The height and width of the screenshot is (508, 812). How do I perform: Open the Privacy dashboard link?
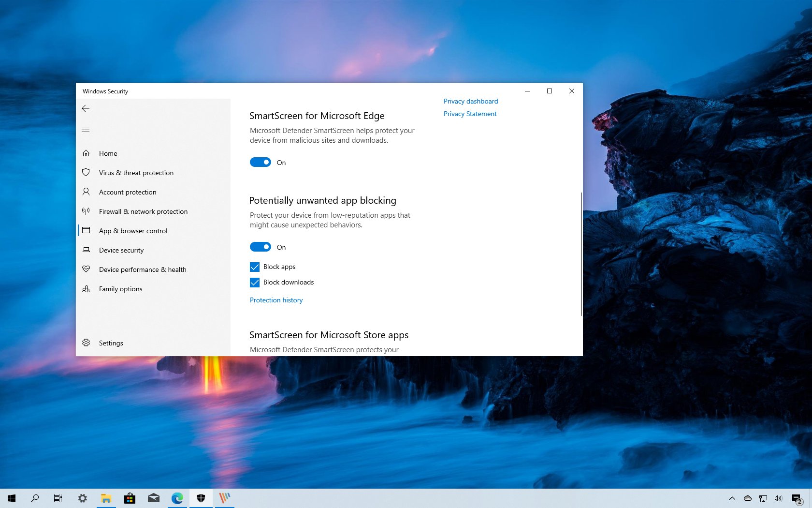[470, 101]
